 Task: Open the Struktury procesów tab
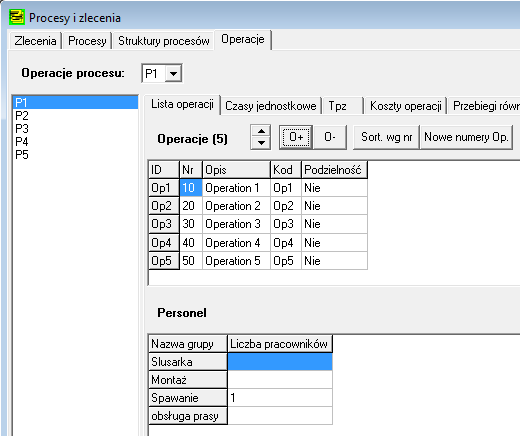163,41
